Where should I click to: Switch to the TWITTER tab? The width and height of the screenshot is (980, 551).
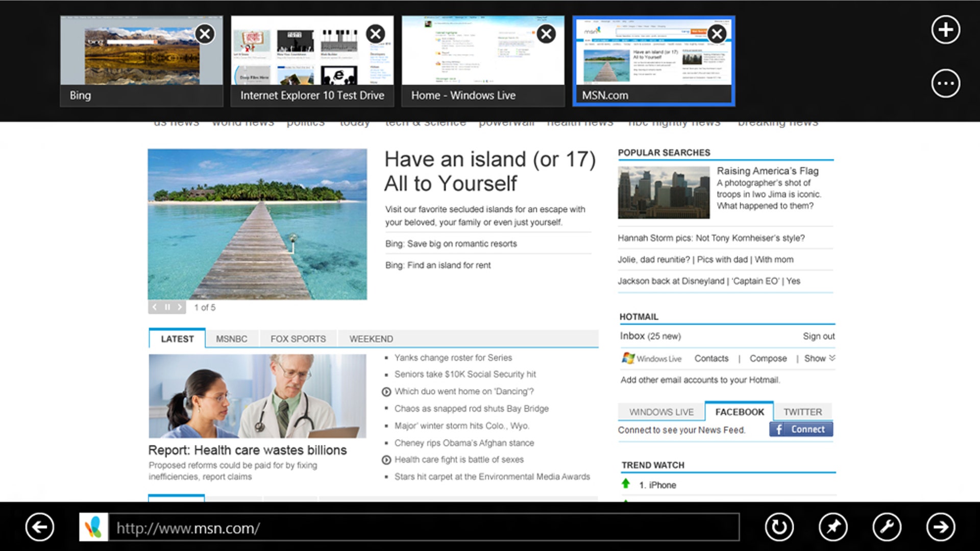pos(803,411)
